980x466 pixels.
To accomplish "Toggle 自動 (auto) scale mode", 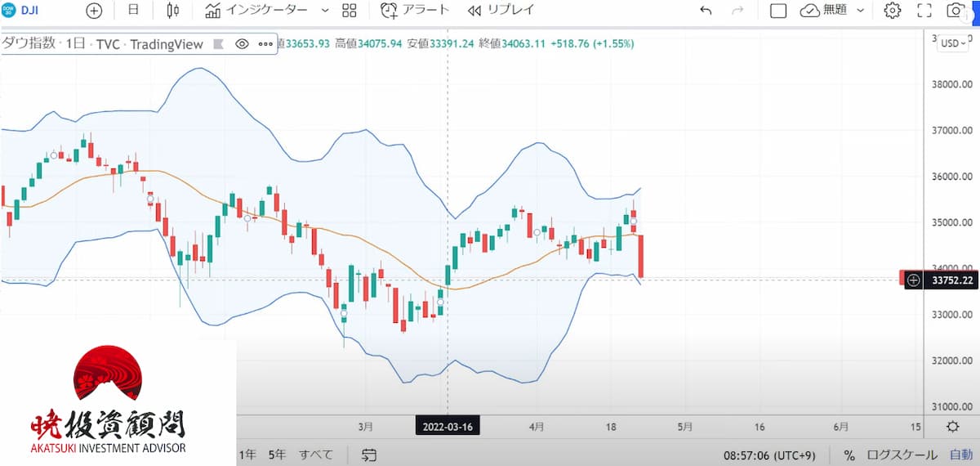I will coord(960,455).
